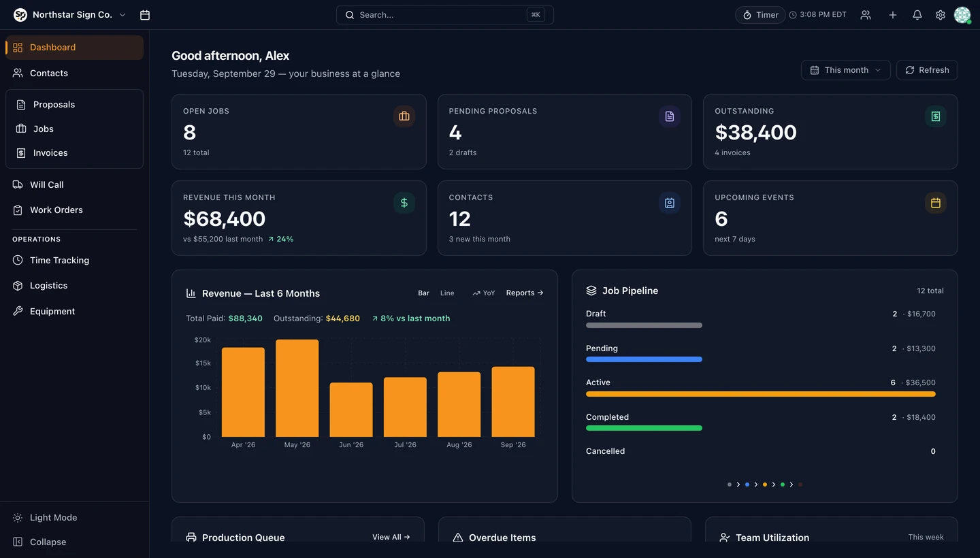This screenshot has height=558, width=980.
Task: Click the Production Queue printer icon
Action: click(191, 538)
